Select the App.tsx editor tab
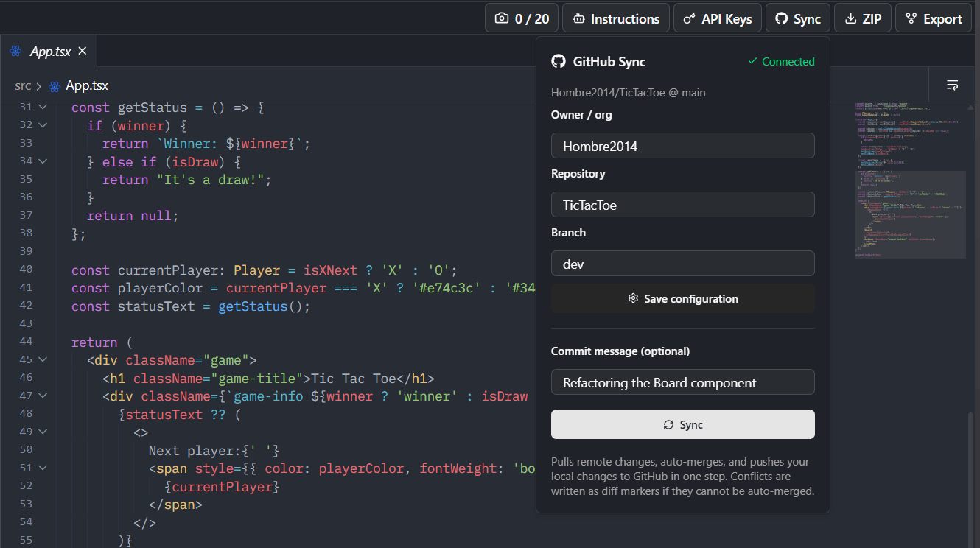Image resolution: width=980 pixels, height=548 pixels. pyautogui.click(x=49, y=51)
